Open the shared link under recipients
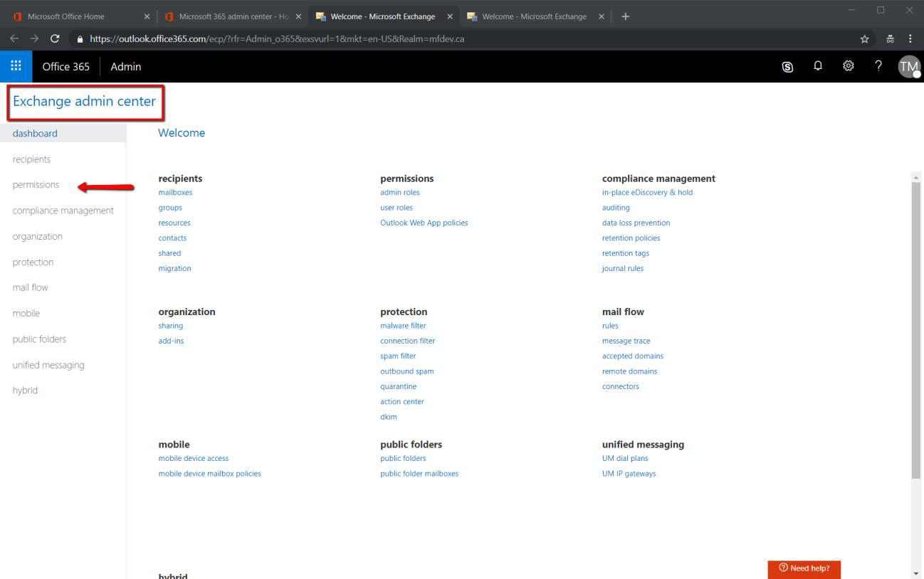 (x=169, y=253)
